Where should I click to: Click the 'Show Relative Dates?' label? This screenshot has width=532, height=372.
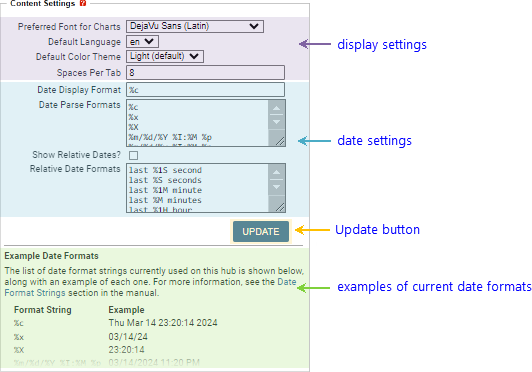(x=76, y=155)
